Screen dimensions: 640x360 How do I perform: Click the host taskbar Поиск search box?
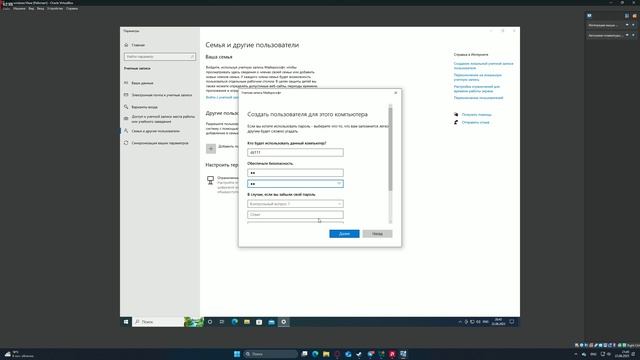click(271, 354)
